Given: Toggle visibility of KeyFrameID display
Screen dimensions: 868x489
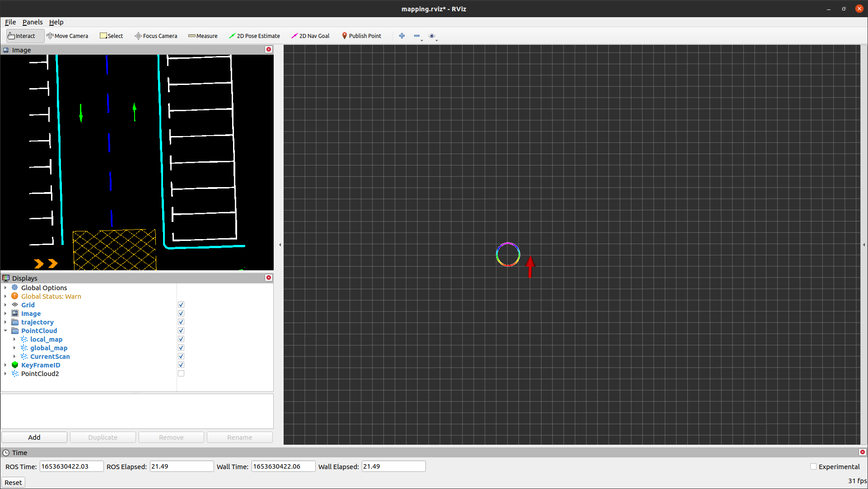Looking at the screenshot, I should [181, 364].
